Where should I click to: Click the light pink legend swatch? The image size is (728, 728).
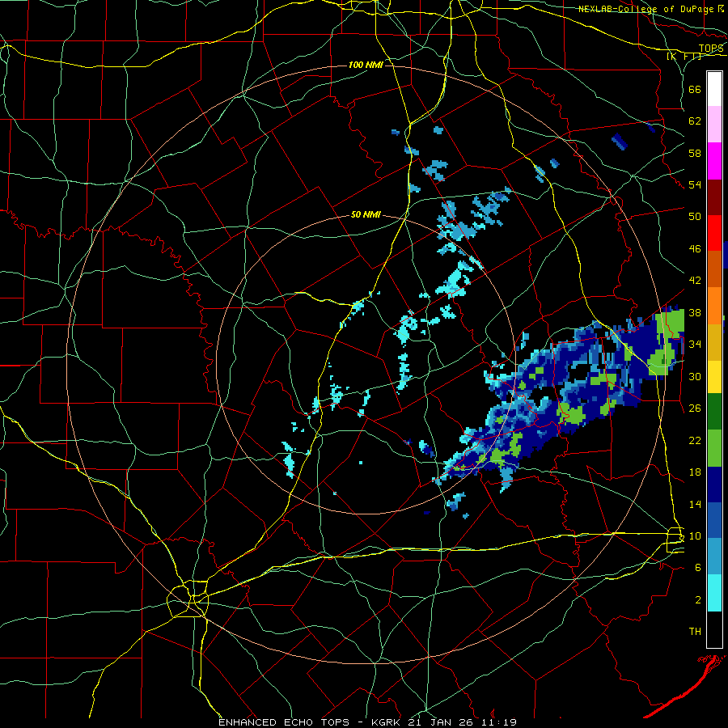tap(714, 125)
